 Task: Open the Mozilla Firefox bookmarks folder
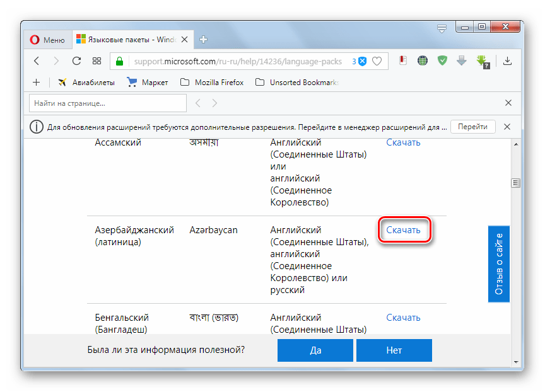[x=212, y=82]
